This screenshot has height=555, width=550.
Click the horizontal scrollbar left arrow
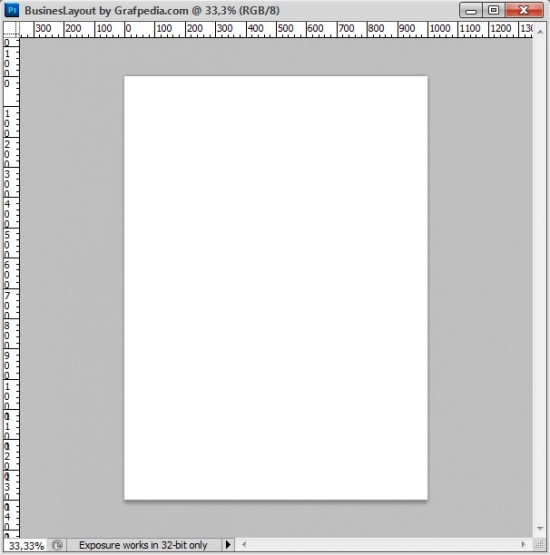pyautogui.click(x=244, y=544)
